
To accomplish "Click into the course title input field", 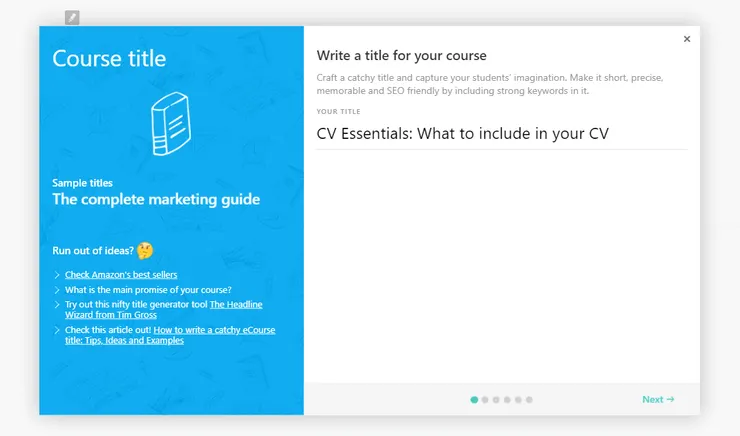I will click(500, 134).
